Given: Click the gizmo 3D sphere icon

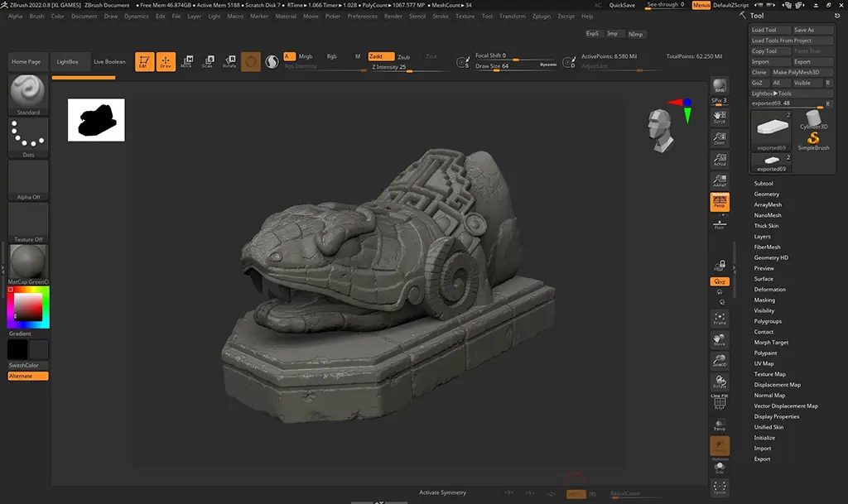Looking at the screenshot, I should [x=250, y=61].
